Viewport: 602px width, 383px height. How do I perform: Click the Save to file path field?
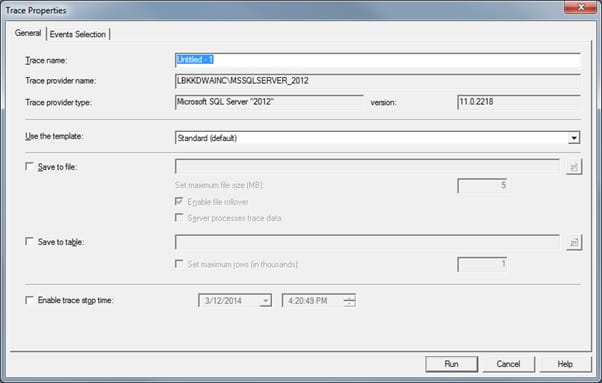[367, 167]
